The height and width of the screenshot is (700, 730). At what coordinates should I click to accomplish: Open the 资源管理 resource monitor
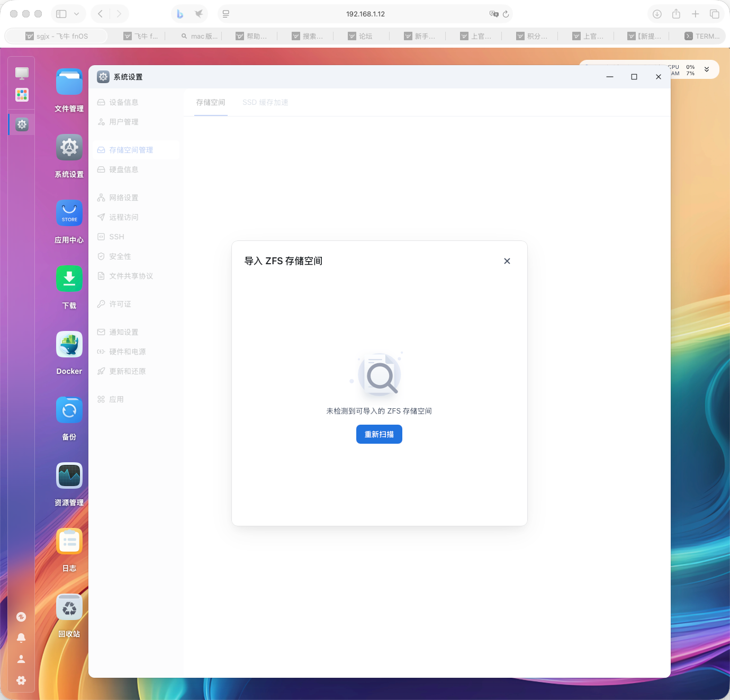click(x=69, y=476)
